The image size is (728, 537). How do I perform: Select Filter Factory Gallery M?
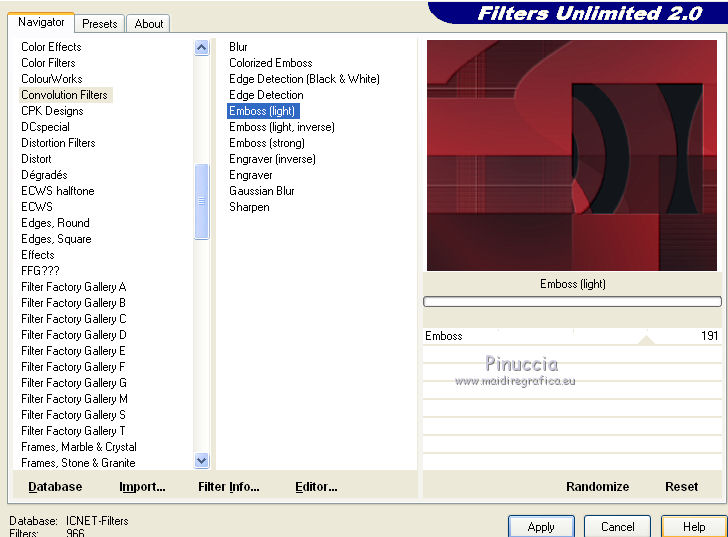coord(74,399)
